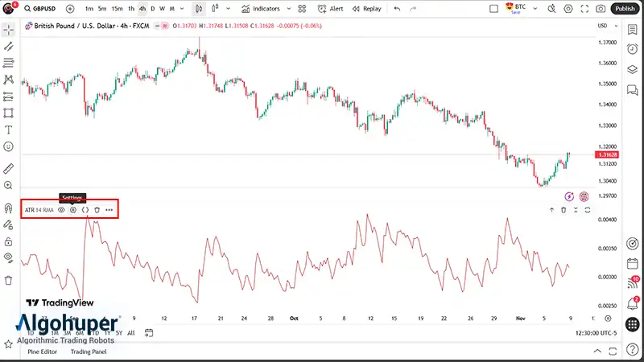Select the 15m timeframe interval
This screenshot has width=644, height=362.
click(x=117, y=9)
